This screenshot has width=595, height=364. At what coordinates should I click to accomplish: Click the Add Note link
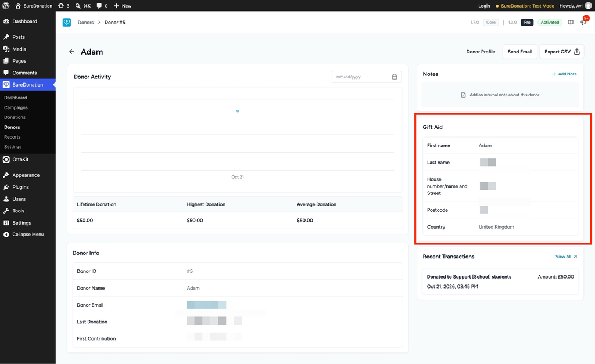pos(564,74)
